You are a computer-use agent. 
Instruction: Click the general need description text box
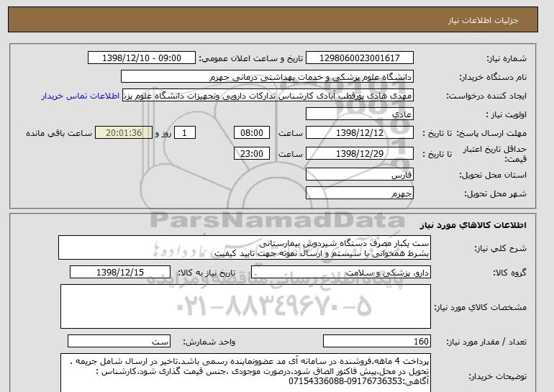(245, 248)
